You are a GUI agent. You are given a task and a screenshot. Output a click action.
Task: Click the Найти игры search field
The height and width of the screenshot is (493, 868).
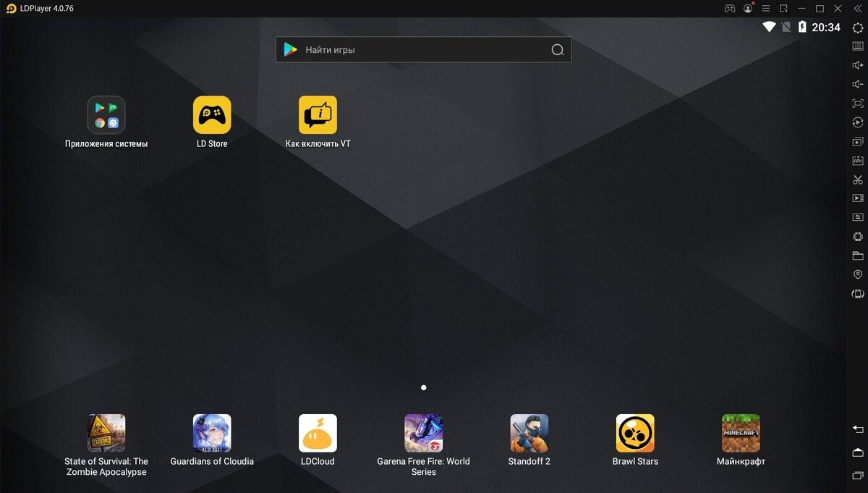point(423,49)
